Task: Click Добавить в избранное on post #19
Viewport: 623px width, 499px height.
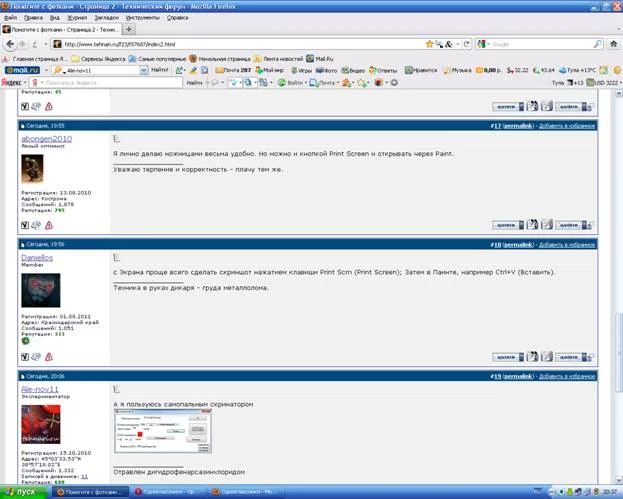Action: [567, 376]
